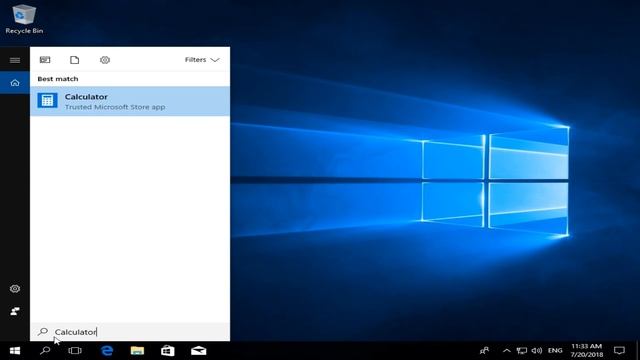Select the Recycle Bin desktop icon
Viewport: 640px width, 360px height.
24,19
